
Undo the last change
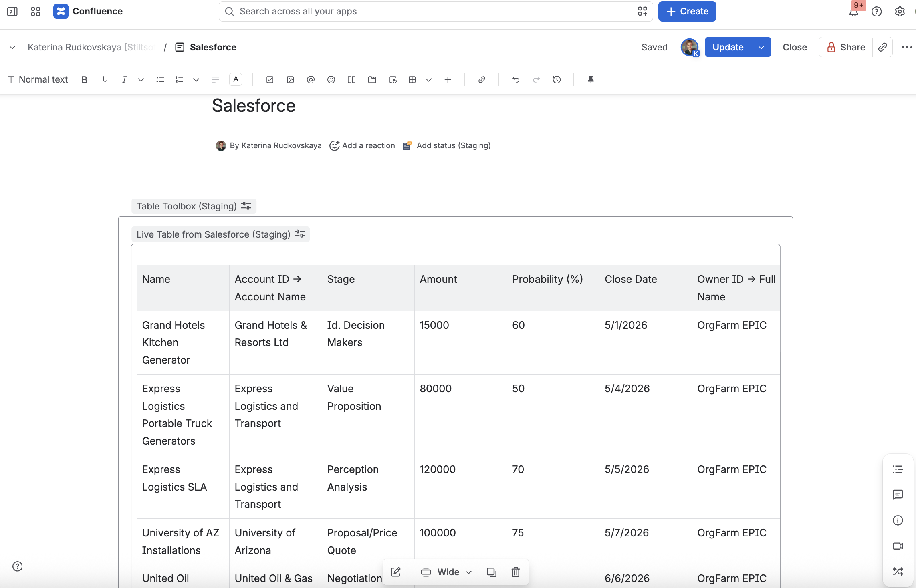(x=516, y=80)
